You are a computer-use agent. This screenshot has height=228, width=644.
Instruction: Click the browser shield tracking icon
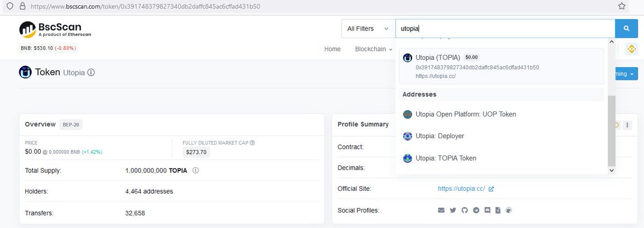pyautogui.click(x=9, y=6)
